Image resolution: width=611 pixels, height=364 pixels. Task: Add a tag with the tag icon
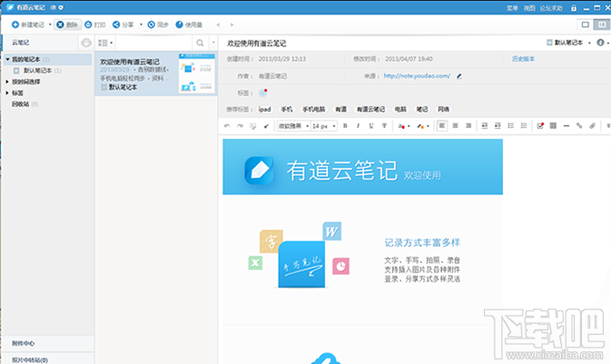263,93
